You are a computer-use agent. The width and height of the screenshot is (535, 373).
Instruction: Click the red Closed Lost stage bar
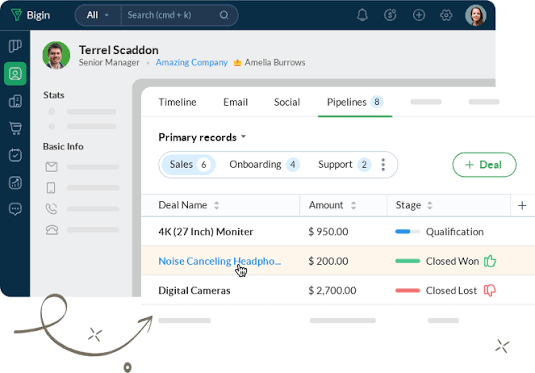coord(407,290)
